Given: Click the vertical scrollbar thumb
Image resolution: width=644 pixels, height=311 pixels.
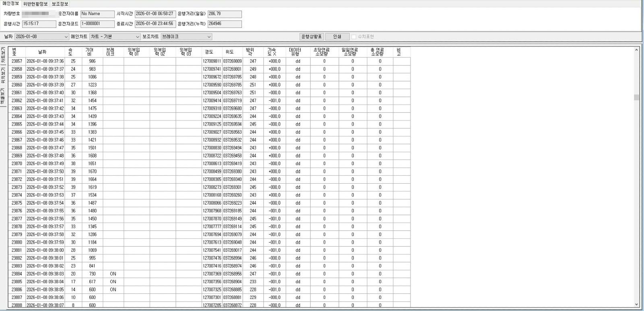Looking at the screenshot, I should click(636, 97).
